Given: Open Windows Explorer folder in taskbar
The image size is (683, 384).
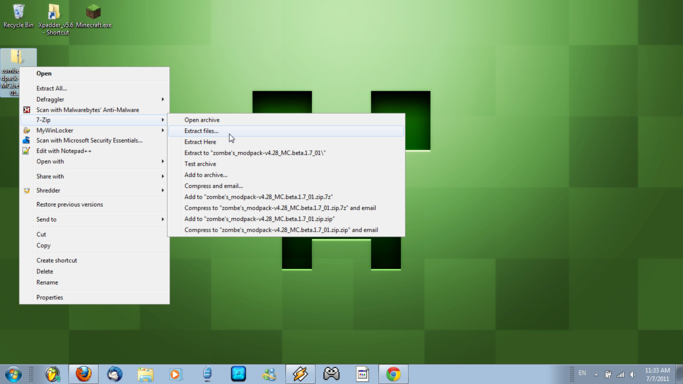Looking at the screenshot, I should (145, 374).
